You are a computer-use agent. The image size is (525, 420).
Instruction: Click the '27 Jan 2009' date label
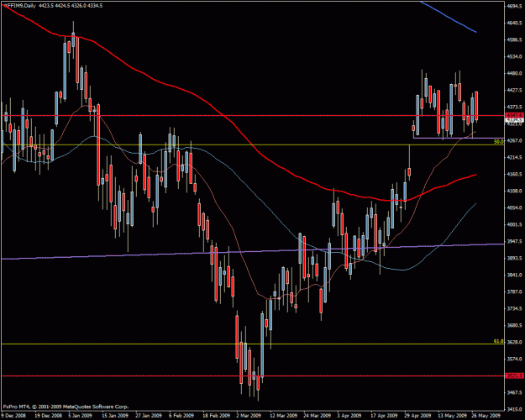[148, 415]
